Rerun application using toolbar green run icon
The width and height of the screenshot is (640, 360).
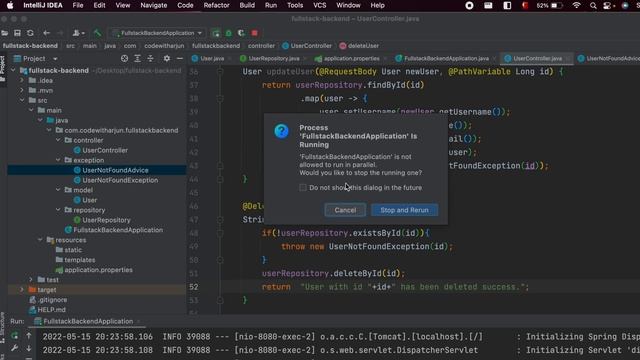click(x=216, y=33)
